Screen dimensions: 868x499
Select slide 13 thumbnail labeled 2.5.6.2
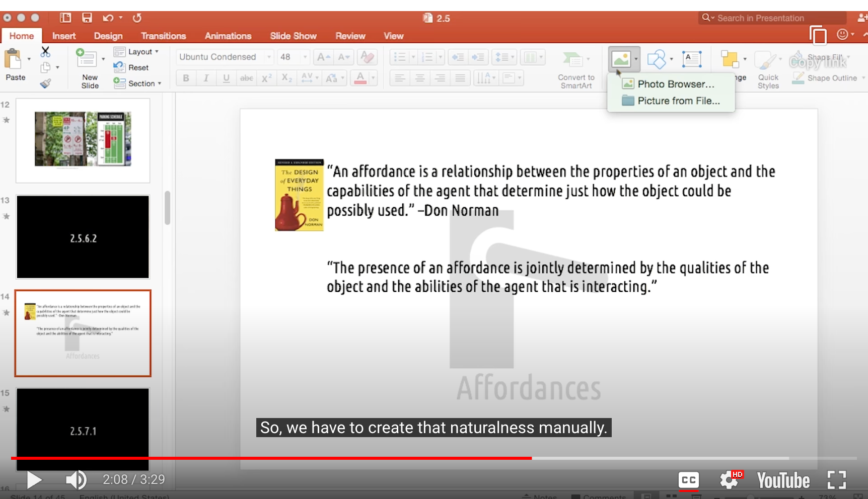click(83, 237)
